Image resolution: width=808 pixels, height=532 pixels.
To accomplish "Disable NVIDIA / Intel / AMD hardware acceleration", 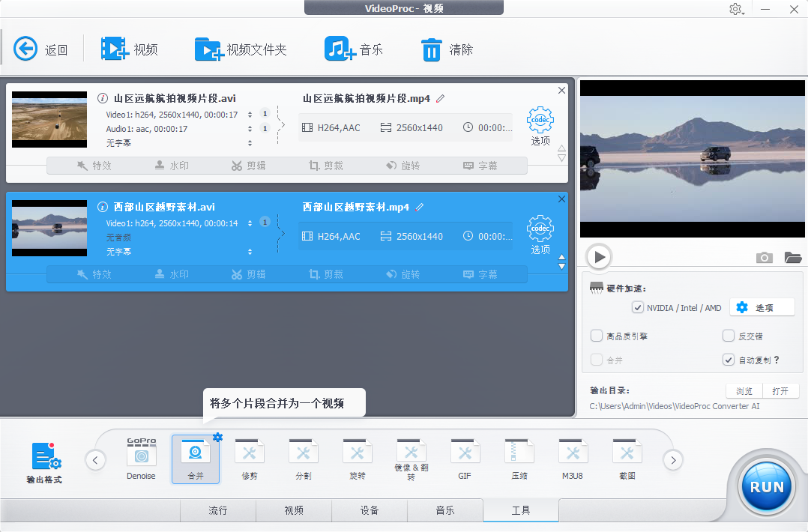I will coord(637,307).
